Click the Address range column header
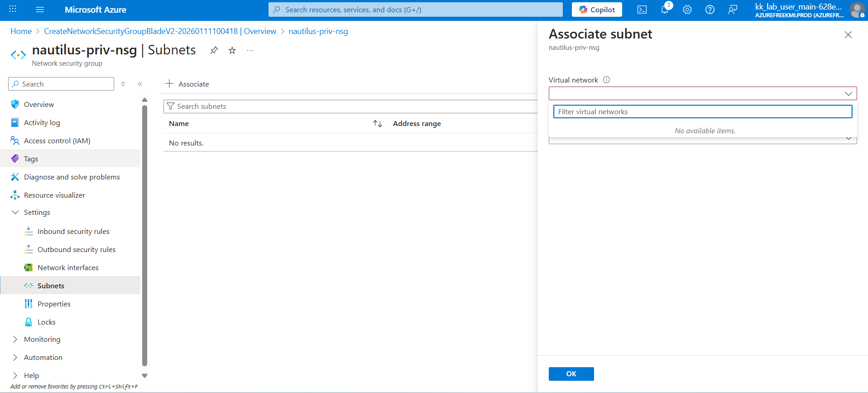The image size is (868, 393). [x=417, y=124]
